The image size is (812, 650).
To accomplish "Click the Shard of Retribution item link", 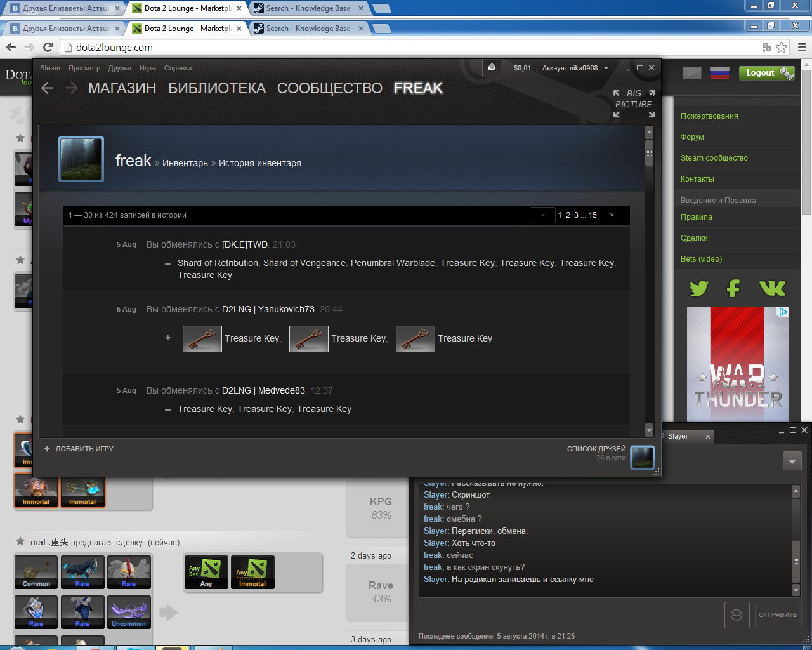I will coord(218,263).
